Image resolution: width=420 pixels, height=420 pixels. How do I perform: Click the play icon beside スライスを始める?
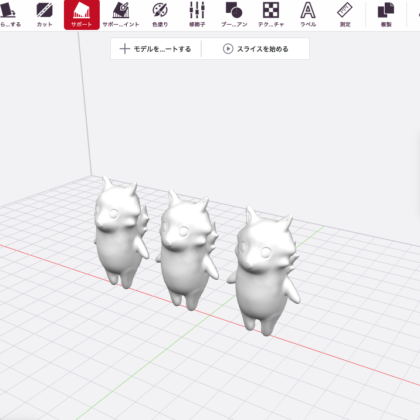coord(228,49)
